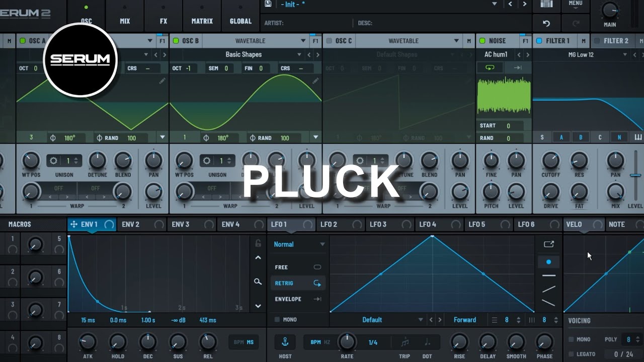The height and width of the screenshot is (362, 644).
Task: Enable the OSC C power toggle
Action: point(329,41)
